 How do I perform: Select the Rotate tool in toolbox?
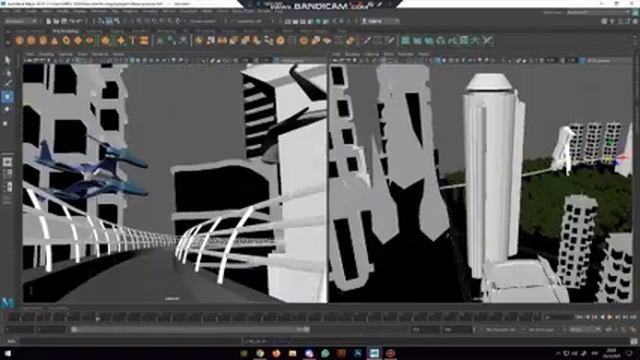7,109
